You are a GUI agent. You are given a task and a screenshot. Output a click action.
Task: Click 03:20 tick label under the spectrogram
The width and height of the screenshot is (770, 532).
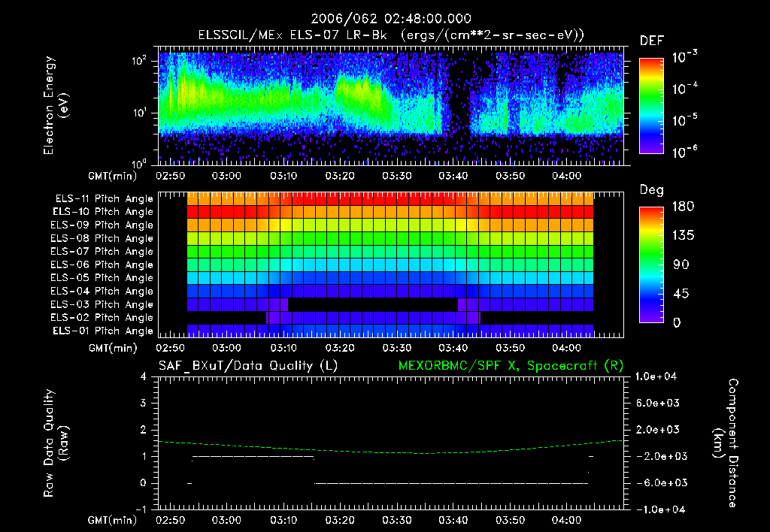(x=340, y=176)
